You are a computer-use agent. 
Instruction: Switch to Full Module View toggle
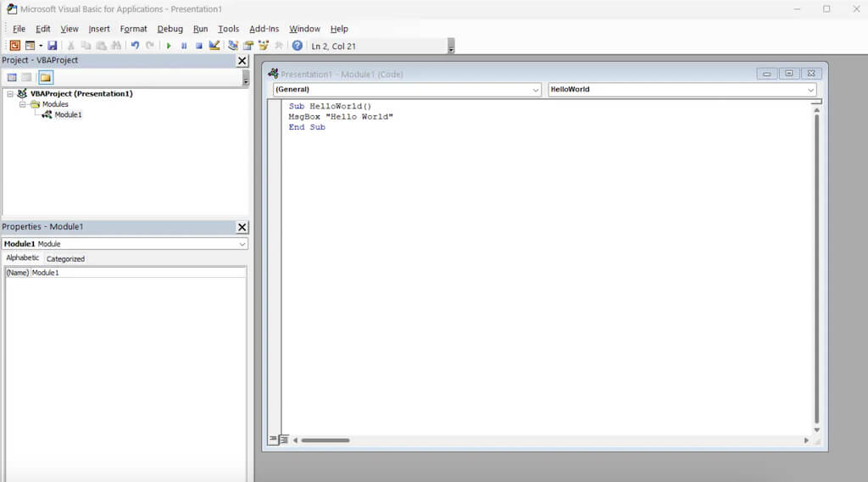click(x=284, y=440)
